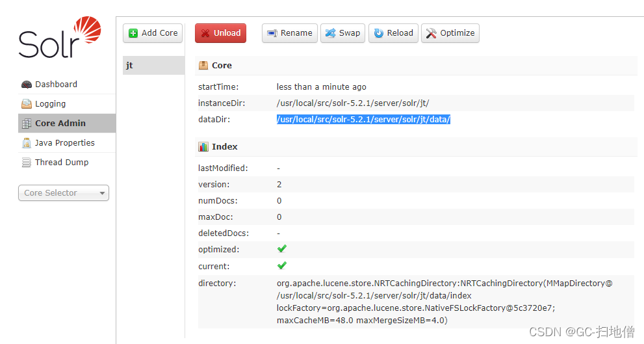The height and width of the screenshot is (344, 644).
Task: Open the Dashboard page
Action: point(67,85)
